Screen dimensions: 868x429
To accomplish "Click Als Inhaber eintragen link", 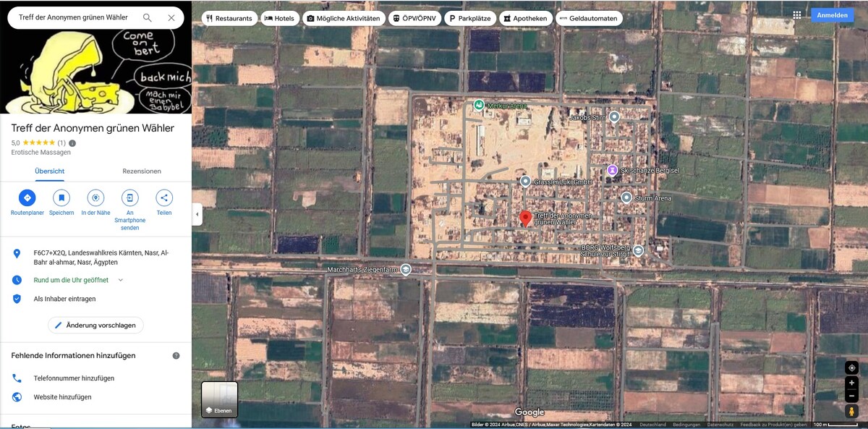I will pyautogui.click(x=64, y=299).
